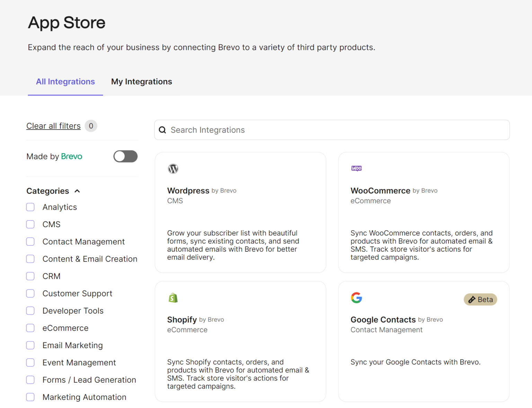
Task: Collapse the Categories section
Action: click(77, 191)
